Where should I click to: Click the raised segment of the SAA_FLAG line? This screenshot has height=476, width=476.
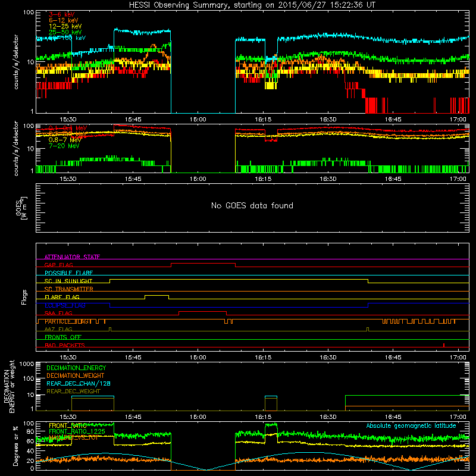[202, 311]
